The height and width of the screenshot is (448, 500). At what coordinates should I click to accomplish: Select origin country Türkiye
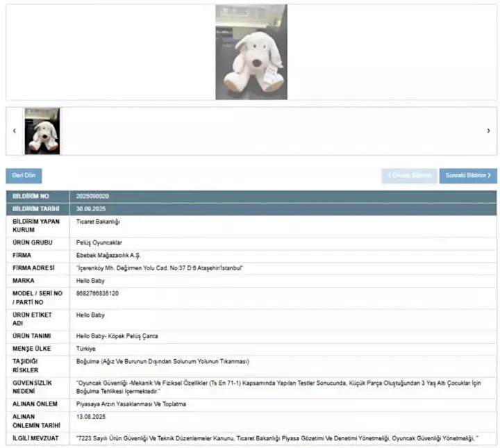(x=86, y=349)
